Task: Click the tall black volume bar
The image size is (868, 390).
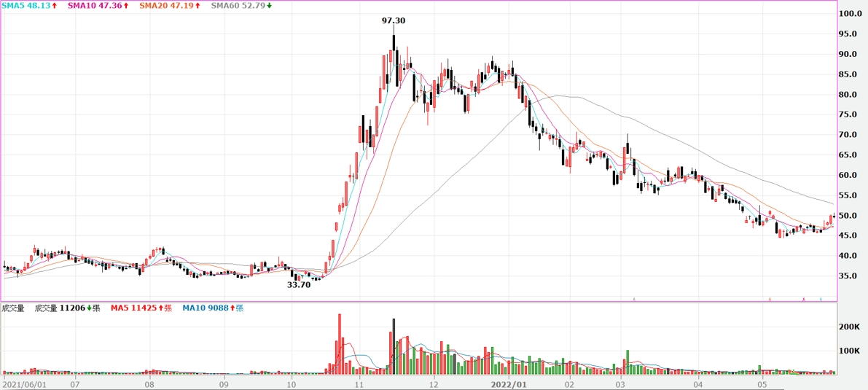Action: (394, 346)
